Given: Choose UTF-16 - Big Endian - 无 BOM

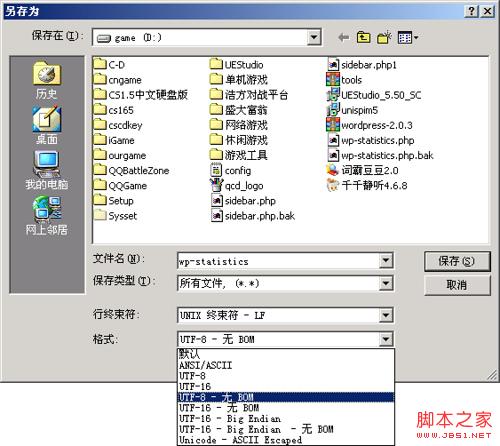Looking at the screenshot, I should [x=286, y=429].
